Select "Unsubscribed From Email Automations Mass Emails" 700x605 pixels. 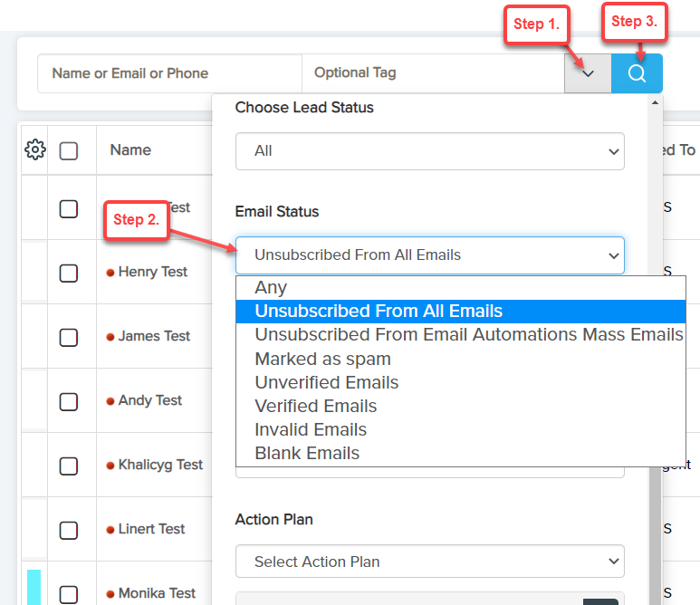point(468,335)
